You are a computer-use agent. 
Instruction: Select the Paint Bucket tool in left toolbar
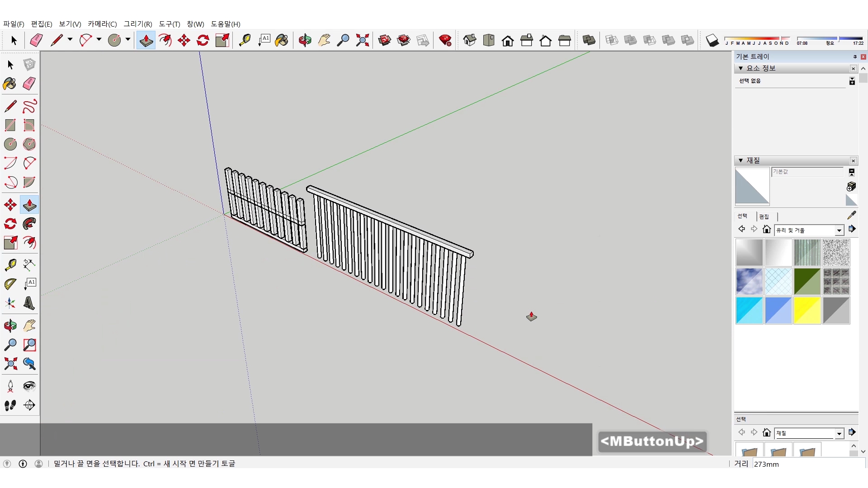coord(10,84)
